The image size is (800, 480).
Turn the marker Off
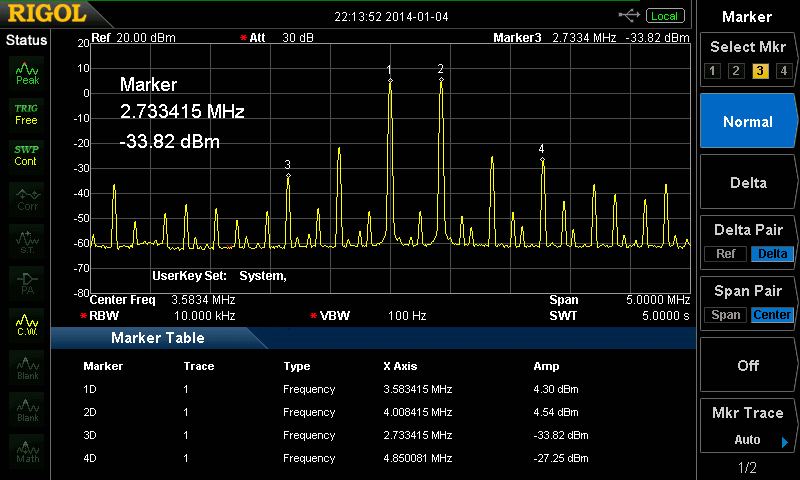[x=747, y=366]
